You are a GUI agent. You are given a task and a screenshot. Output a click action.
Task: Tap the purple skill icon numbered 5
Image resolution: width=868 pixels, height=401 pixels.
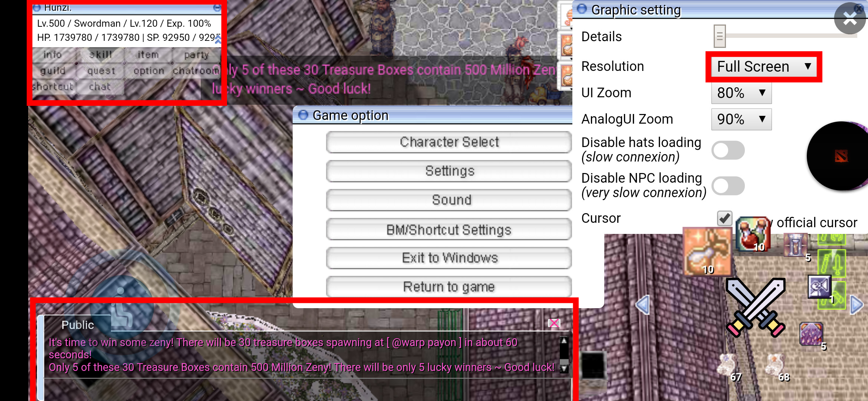click(x=811, y=334)
